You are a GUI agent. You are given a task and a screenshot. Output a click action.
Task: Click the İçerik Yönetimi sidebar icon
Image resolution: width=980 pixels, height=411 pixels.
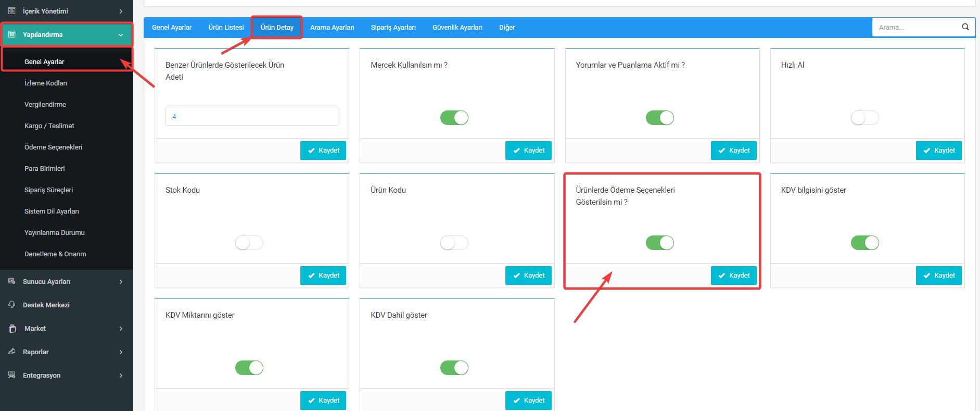point(11,11)
